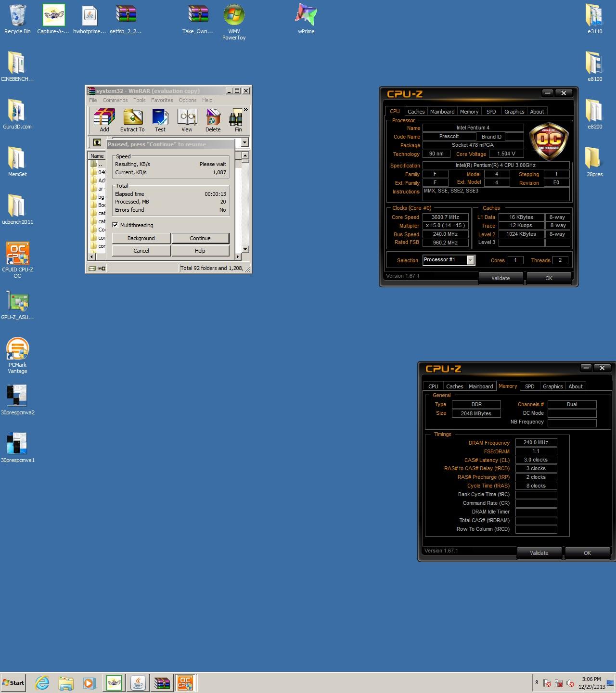Viewport: 616px width, 693px height.
Task: Open the Recycle Bin desktop icon
Action: (17, 19)
